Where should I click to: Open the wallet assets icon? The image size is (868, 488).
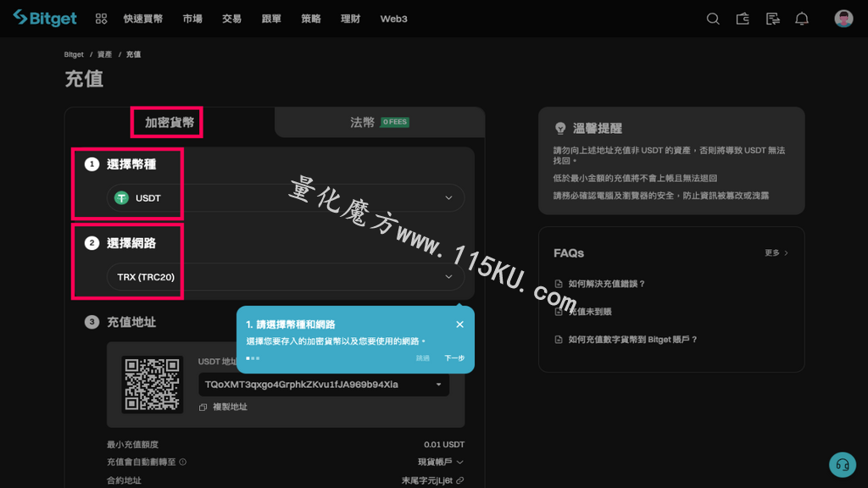pyautogui.click(x=743, y=19)
